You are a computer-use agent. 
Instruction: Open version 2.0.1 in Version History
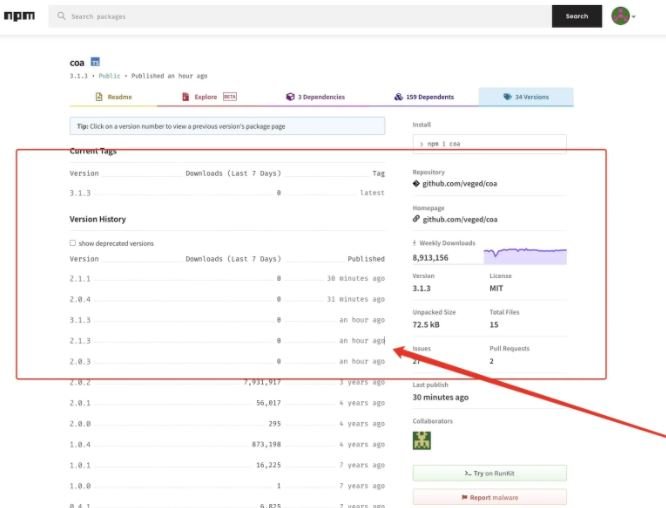80,403
